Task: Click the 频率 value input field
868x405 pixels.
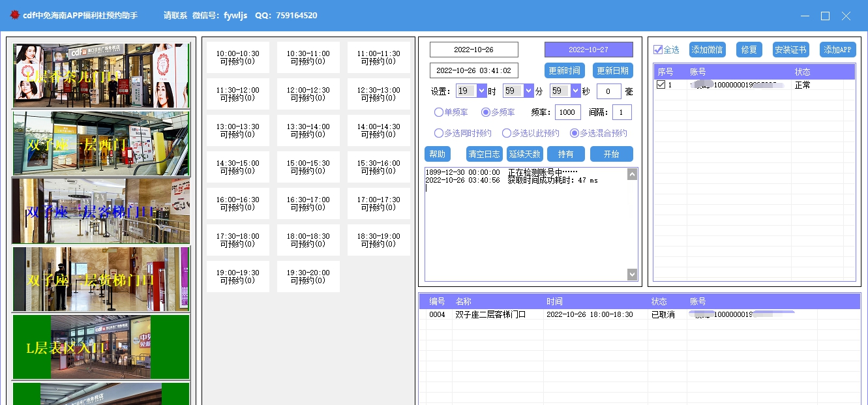Action: click(567, 112)
